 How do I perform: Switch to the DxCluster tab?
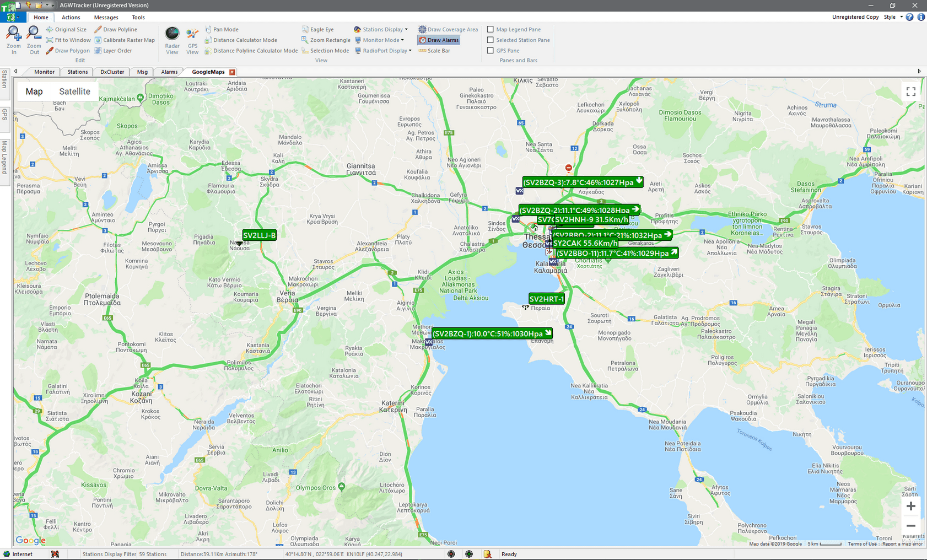pyautogui.click(x=111, y=72)
